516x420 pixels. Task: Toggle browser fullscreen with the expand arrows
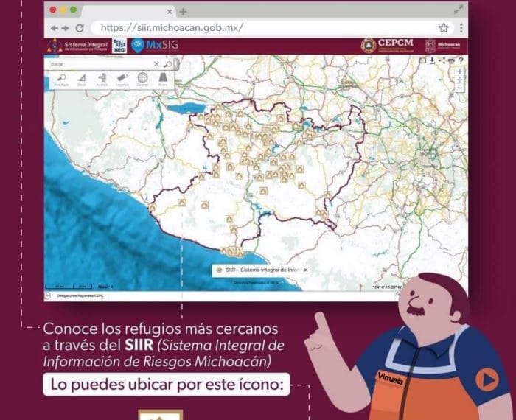coord(459,10)
